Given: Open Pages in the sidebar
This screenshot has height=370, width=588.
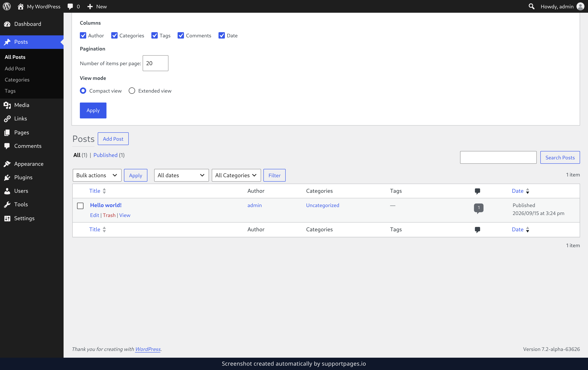Looking at the screenshot, I should click(32, 132).
